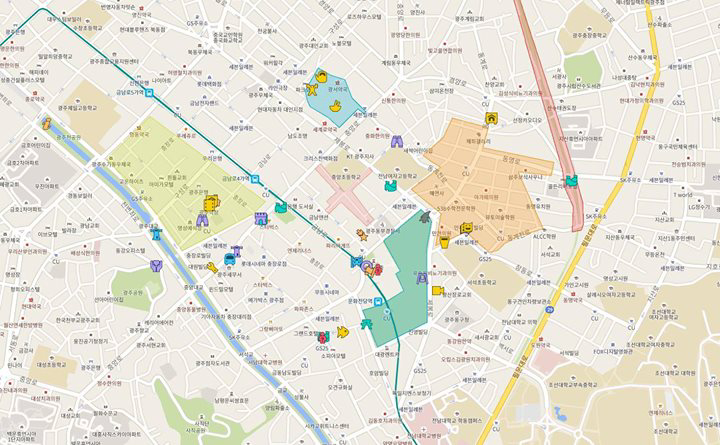Click the pink cross-shaped highlighted area
Viewport: 720px width, 445px height.
(345, 188)
